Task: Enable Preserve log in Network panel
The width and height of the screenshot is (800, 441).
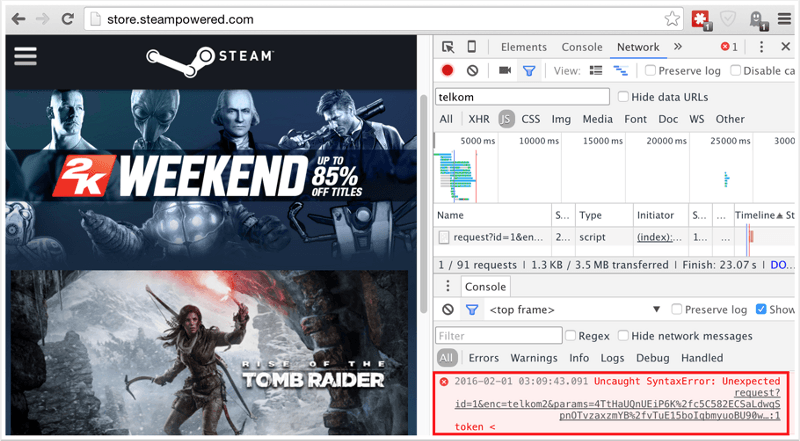Action: pyautogui.click(x=650, y=70)
